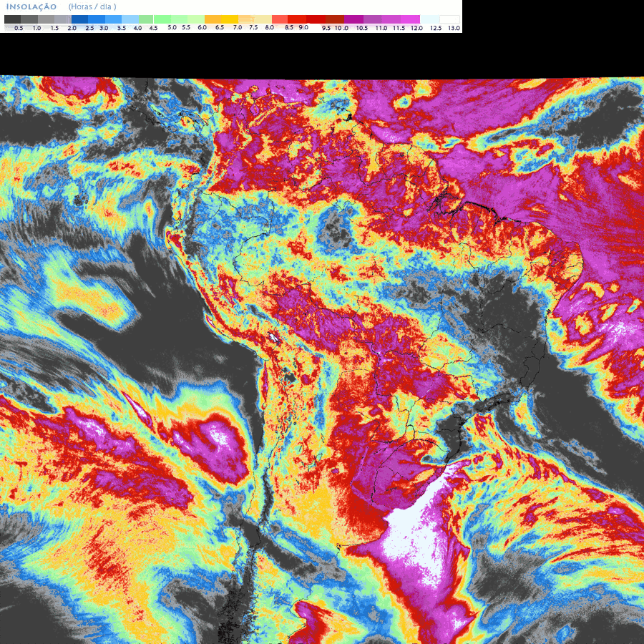Select the 5.0 legend value
The height and width of the screenshot is (644, 644).
click(172, 27)
